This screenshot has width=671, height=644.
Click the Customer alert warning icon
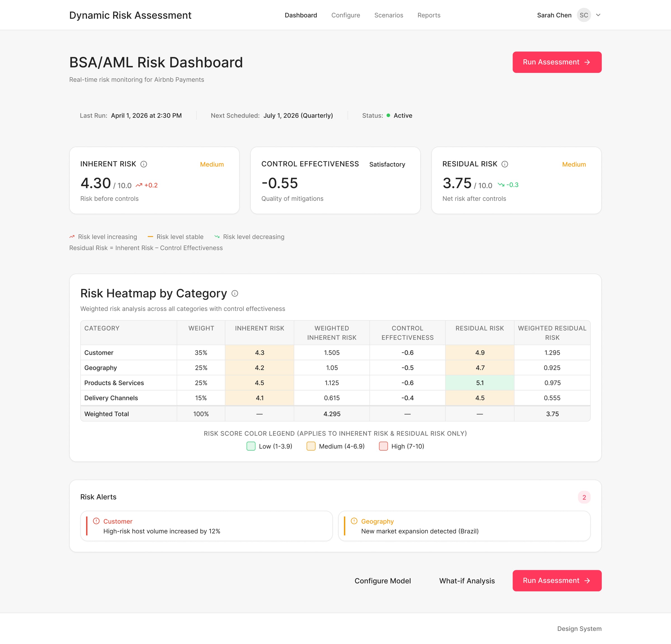pyautogui.click(x=96, y=521)
